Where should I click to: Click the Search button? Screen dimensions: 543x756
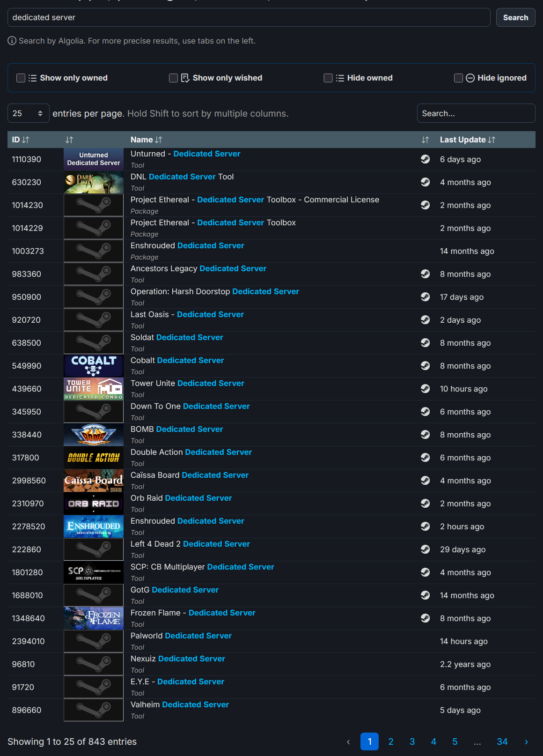515,17
